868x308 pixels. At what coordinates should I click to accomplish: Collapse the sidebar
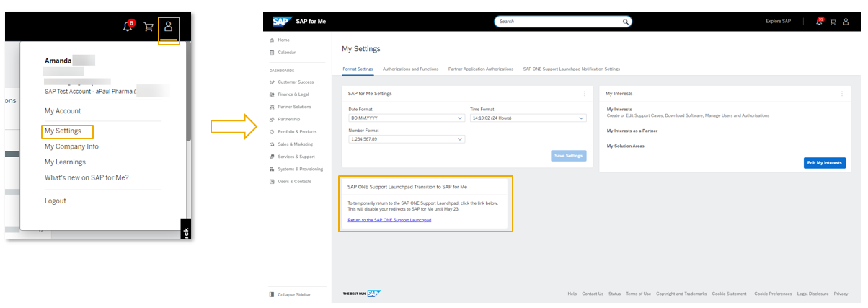[x=293, y=294]
